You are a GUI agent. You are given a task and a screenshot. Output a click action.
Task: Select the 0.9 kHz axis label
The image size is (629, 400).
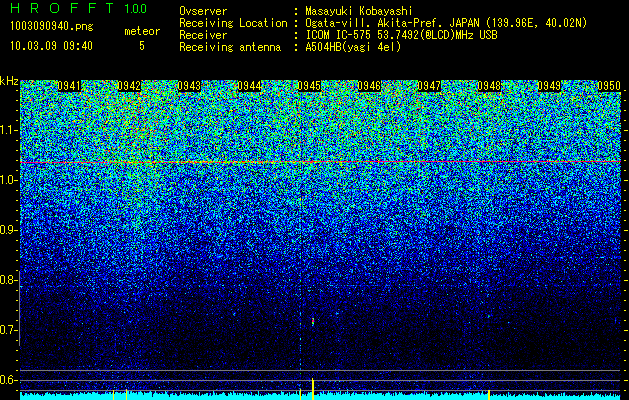[x=7, y=230]
